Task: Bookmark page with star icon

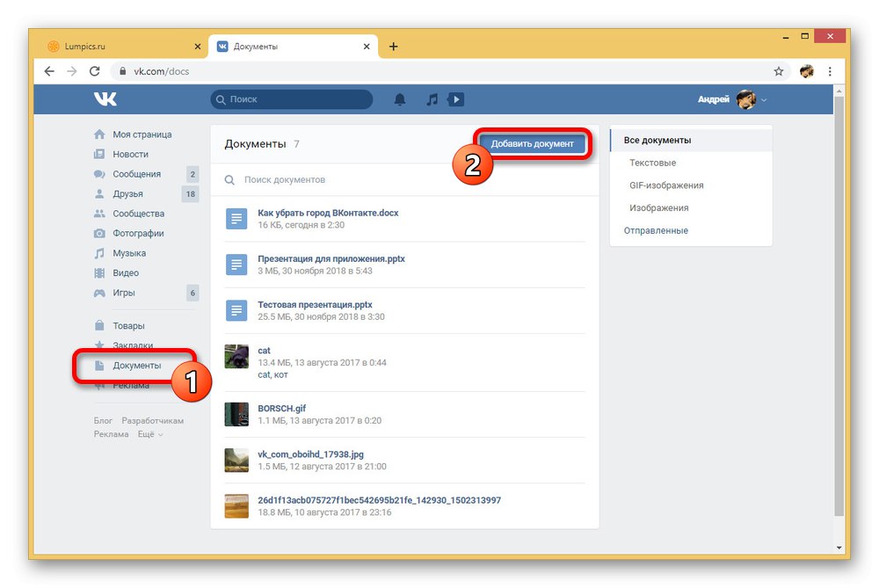Action: 779,71
